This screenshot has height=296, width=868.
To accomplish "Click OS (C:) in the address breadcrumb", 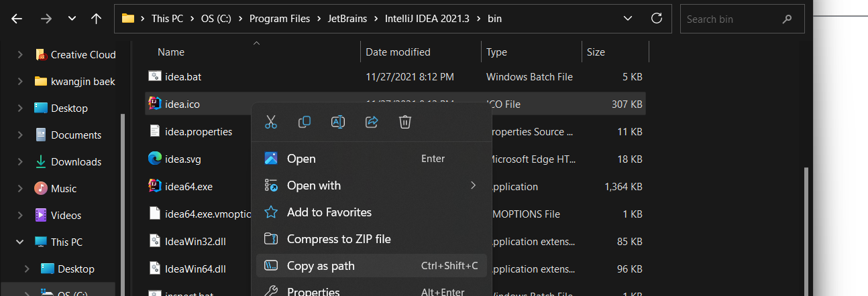I will coord(217,19).
